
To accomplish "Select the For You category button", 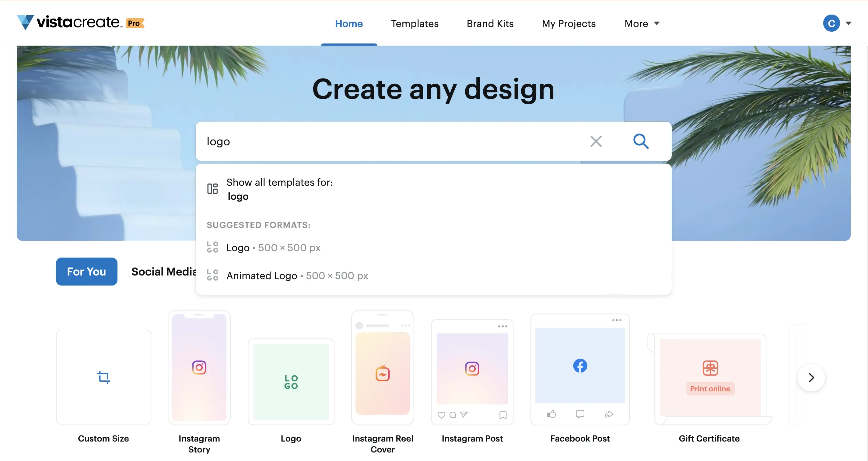I will 87,272.
